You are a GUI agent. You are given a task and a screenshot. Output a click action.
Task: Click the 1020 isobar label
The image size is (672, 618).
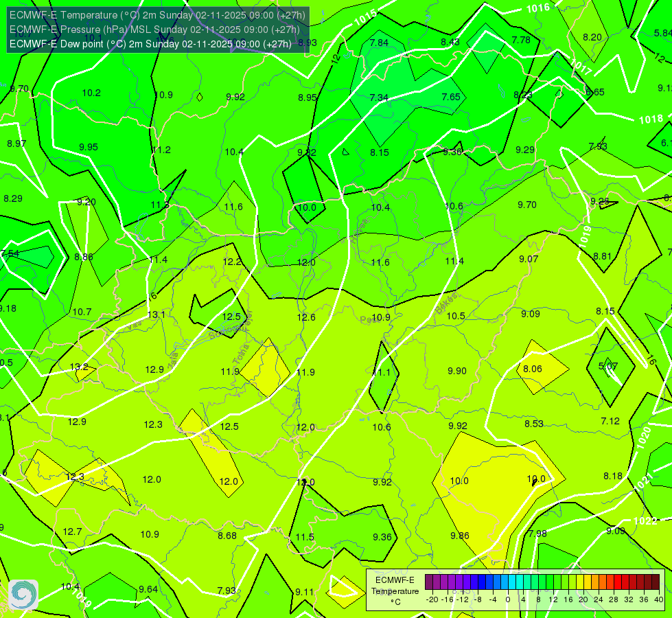click(x=644, y=438)
